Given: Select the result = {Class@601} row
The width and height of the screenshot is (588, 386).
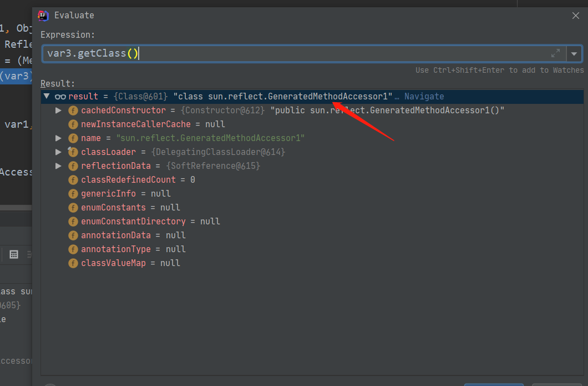Looking at the screenshot, I should [x=312, y=97].
